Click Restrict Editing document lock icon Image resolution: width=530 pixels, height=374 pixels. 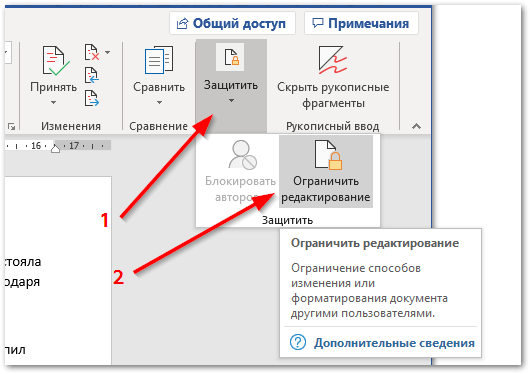(x=328, y=155)
